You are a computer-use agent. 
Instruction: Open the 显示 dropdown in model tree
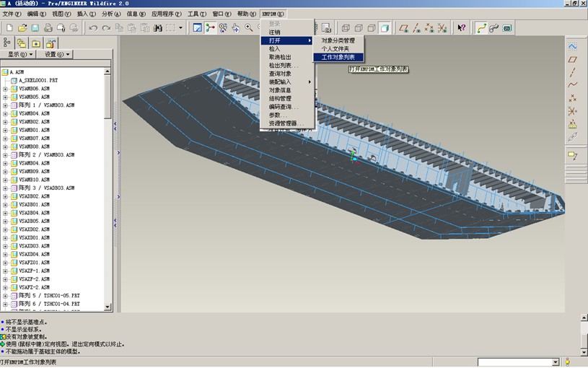tap(19, 54)
